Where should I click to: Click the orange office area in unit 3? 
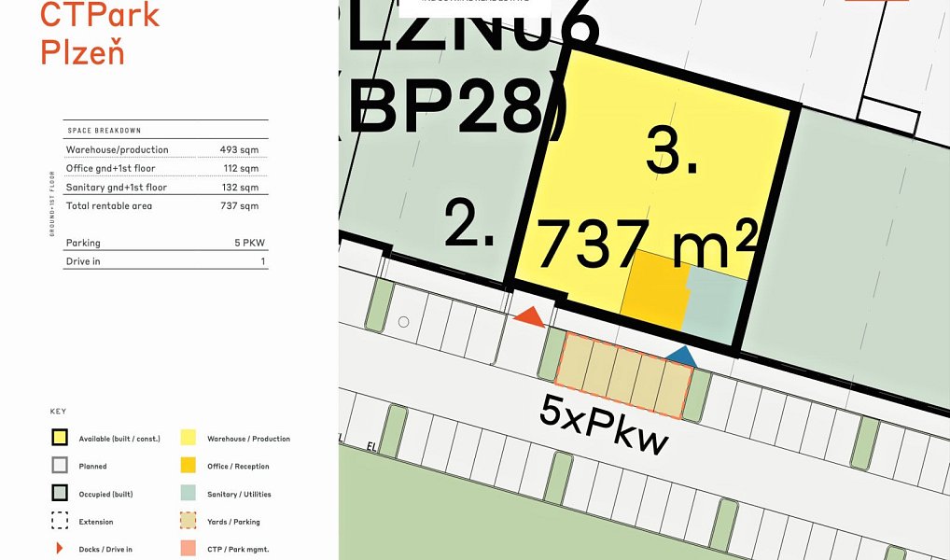pos(655,290)
